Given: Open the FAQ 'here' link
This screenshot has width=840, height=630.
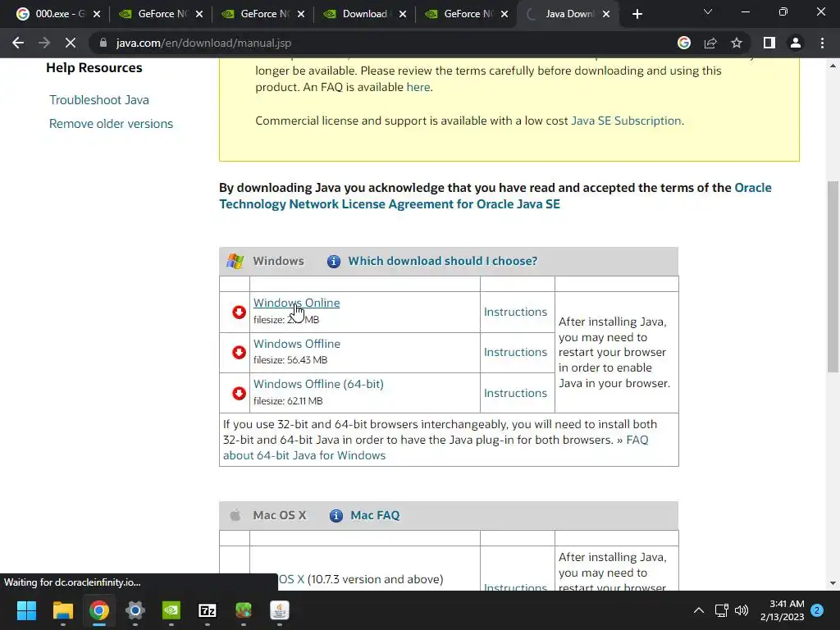Looking at the screenshot, I should pos(418,87).
